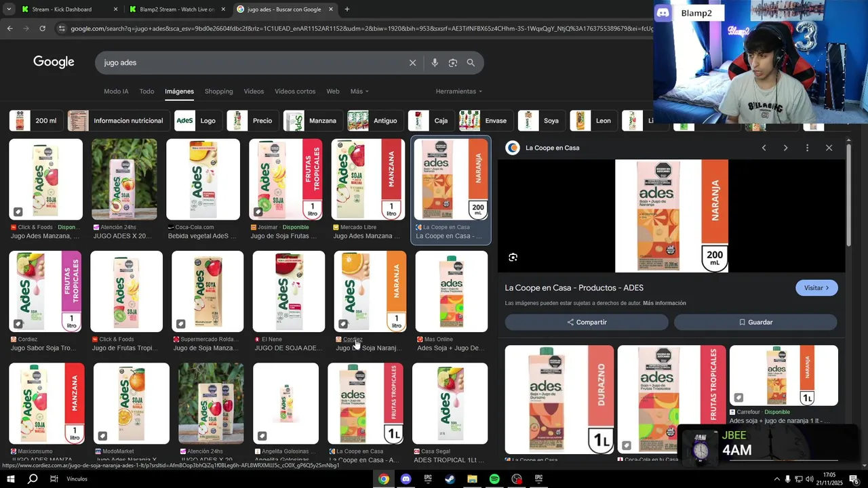Open Spotify from the taskbar

click(x=494, y=479)
